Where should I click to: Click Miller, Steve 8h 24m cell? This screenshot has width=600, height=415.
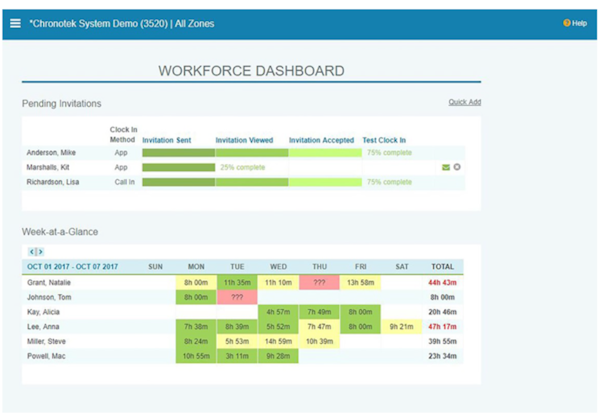coord(196,342)
